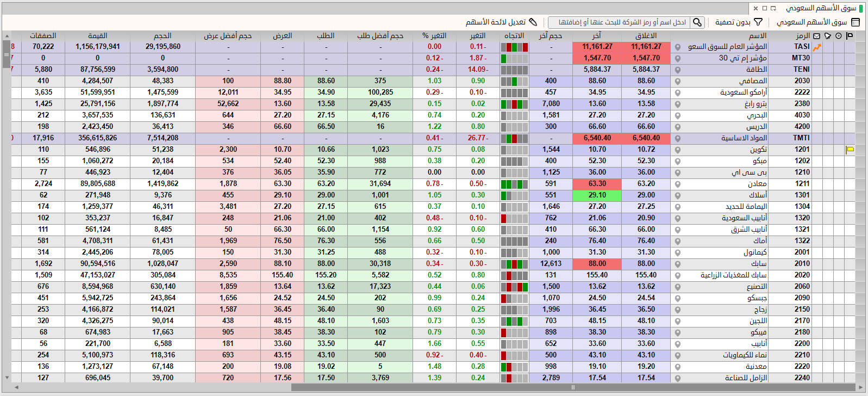Viewport: 868px width, 396px height.
Task: Click the pin icon beside المصافي
Action: click(x=678, y=81)
